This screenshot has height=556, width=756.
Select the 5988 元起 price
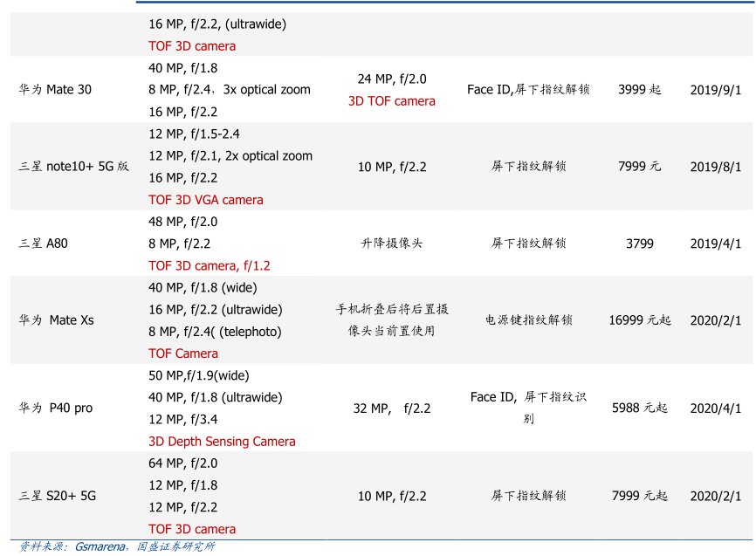[639, 408]
